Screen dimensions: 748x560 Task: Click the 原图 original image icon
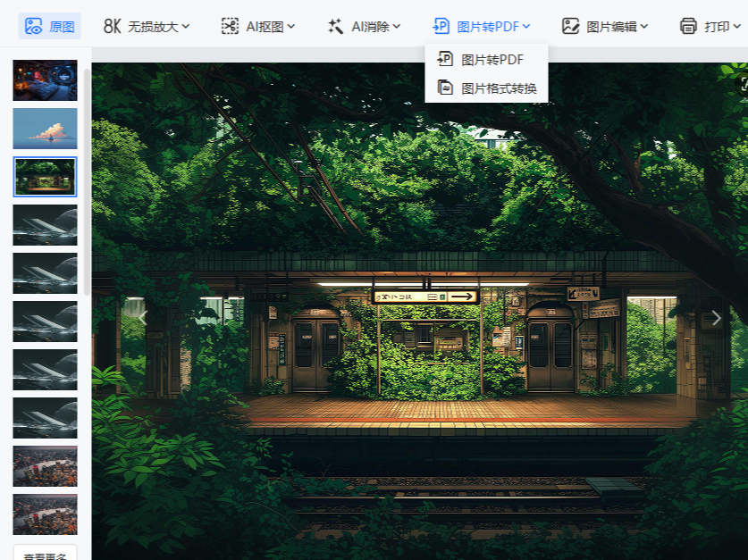34,26
